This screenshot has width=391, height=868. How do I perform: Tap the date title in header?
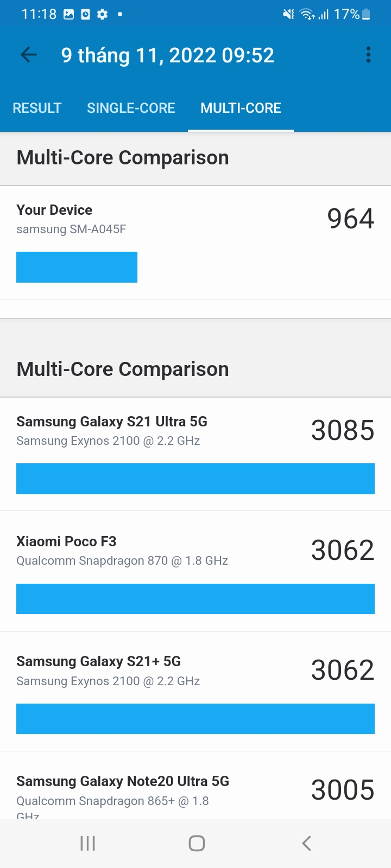(x=168, y=55)
